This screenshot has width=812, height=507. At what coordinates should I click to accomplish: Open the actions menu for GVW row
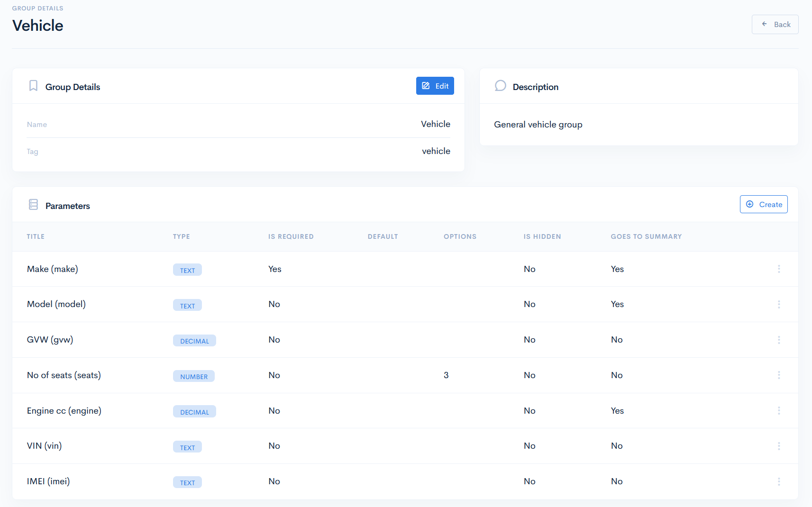(x=778, y=340)
